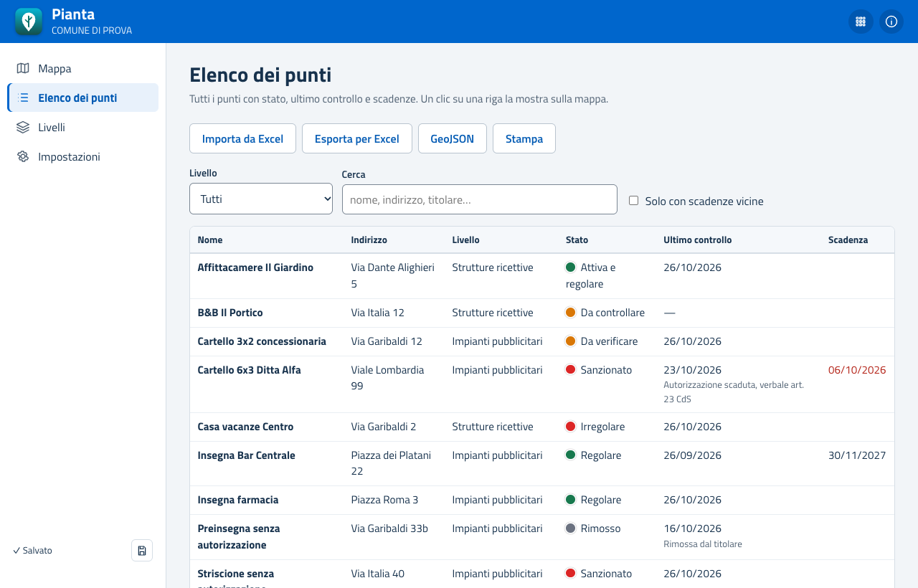
Task: Click the Importa da Excel button
Action: point(242,138)
